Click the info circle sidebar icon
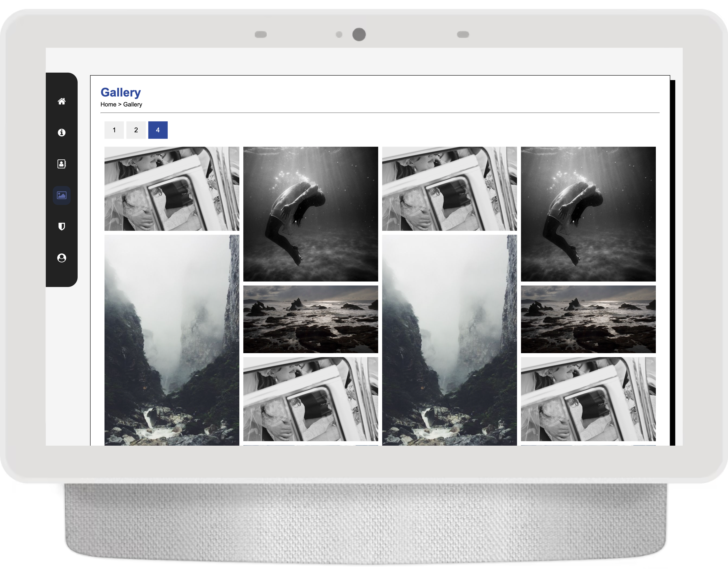The width and height of the screenshot is (728, 569). 62,133
